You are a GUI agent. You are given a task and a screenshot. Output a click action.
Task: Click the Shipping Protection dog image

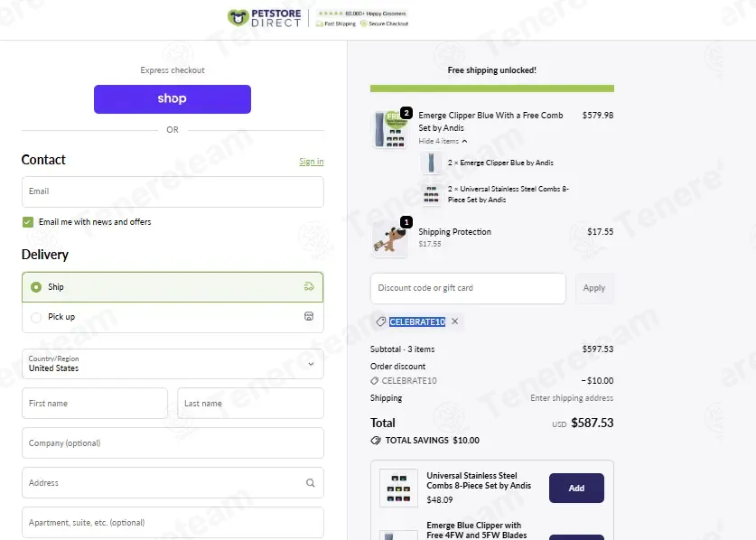(389, 239)
